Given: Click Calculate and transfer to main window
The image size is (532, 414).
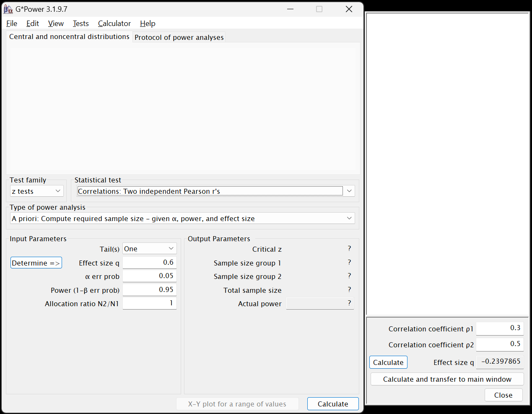Looking at the screenshot, I should 447,379.
